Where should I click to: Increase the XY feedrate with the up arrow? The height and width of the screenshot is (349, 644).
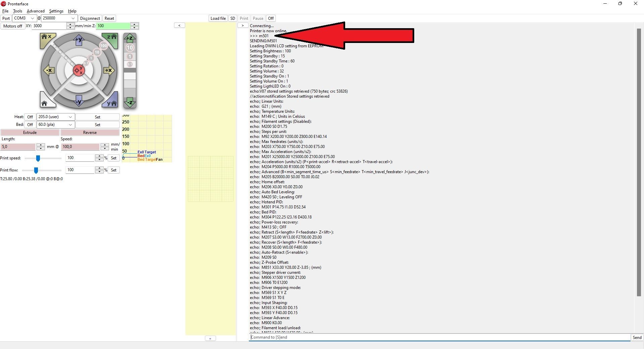click(70, 24)
